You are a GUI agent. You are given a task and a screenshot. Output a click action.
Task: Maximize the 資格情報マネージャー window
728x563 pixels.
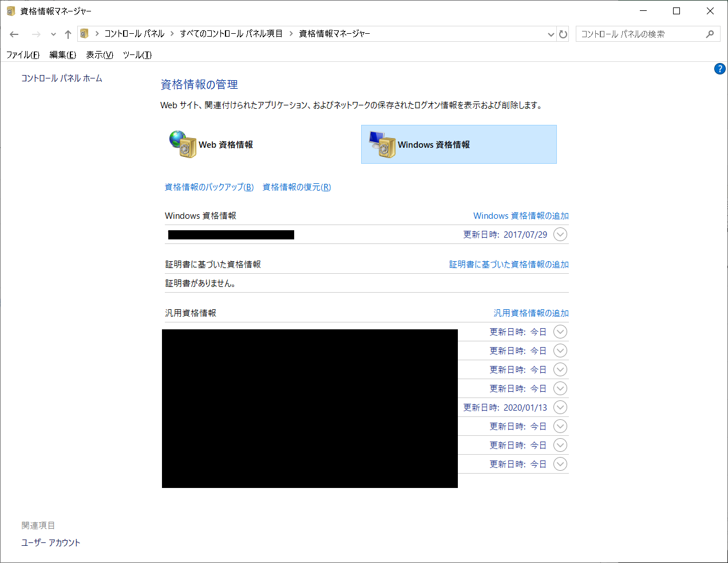676,11
